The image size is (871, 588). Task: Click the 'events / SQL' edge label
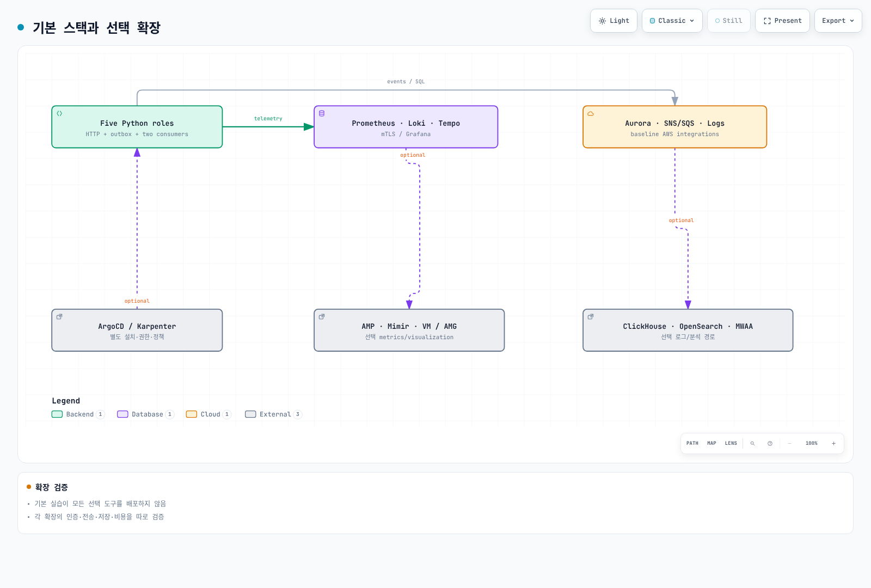point(406,82)
